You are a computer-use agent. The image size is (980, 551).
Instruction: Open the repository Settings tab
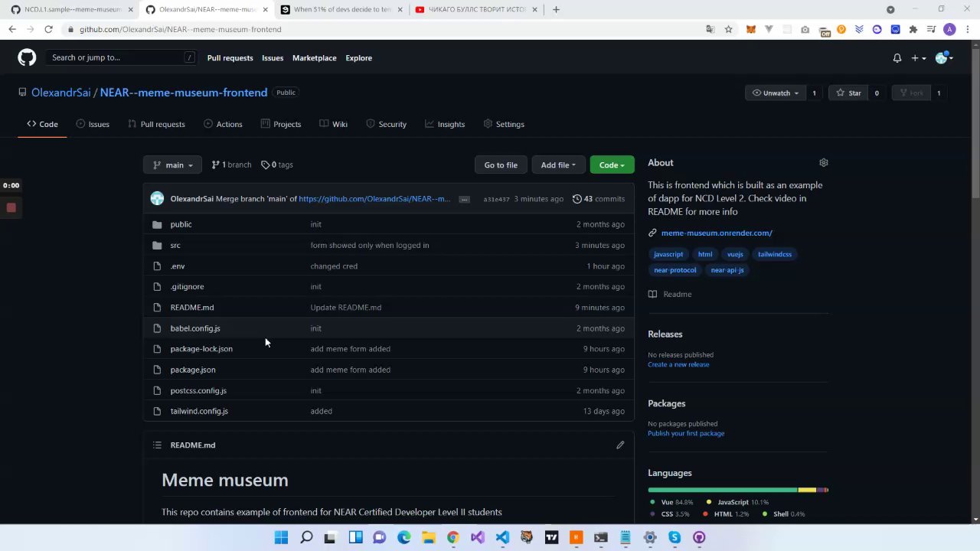(504, 124)
